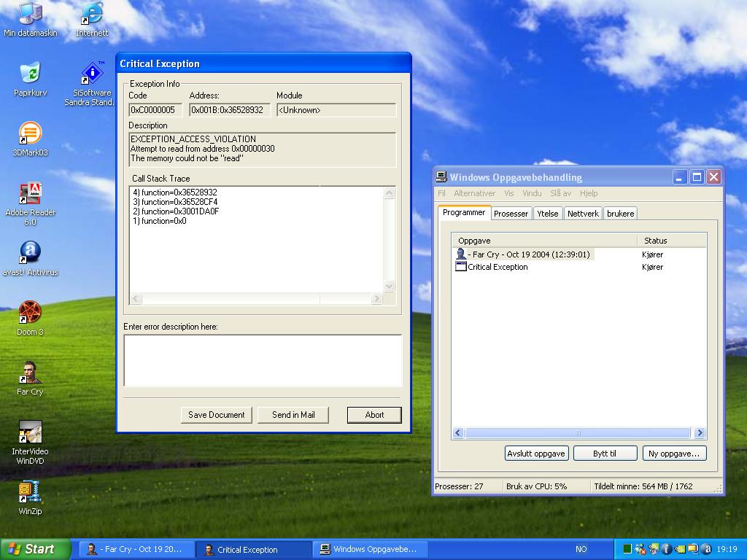Image resolution: width=747 pixels, height=560 pixels.
Task: Click the blue info tray icon
Action: pos(667,549)
